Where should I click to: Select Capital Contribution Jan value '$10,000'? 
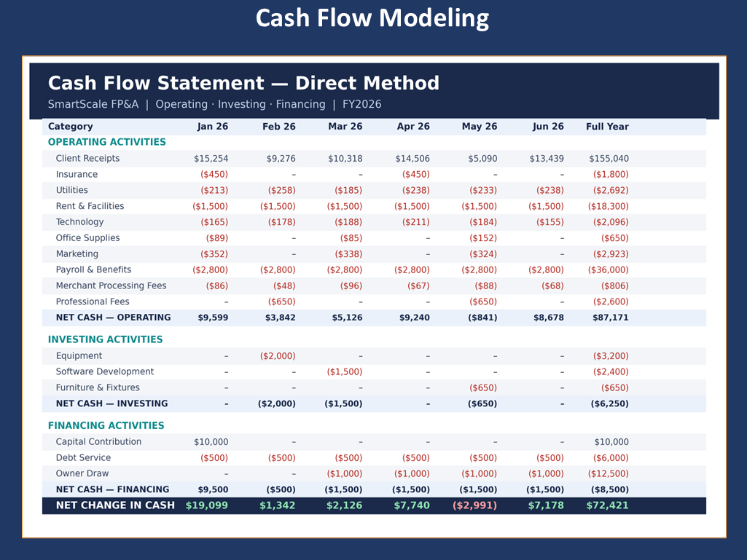(x=211, y=442)
